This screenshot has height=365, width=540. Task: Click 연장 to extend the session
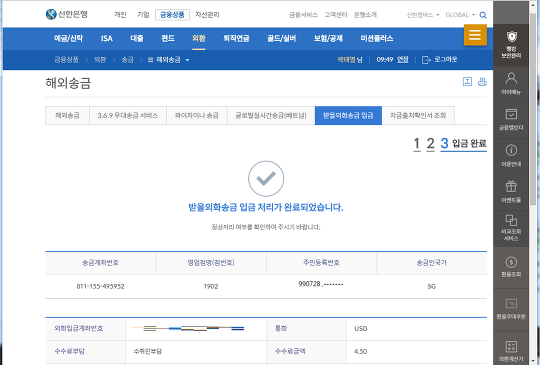pyautogui.click(x=403, y=60)
